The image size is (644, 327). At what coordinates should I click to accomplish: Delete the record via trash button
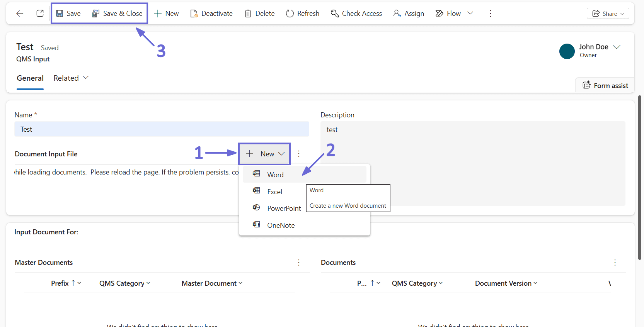(259, 14)
